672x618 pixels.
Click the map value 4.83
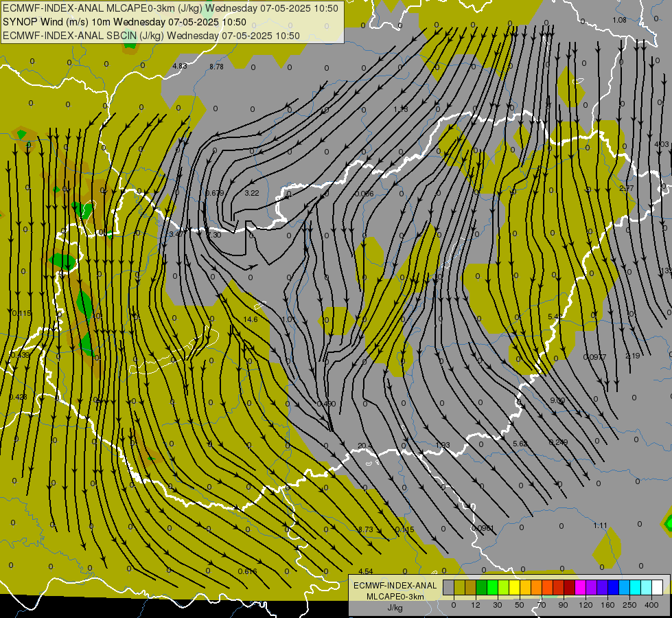point(180,66)
